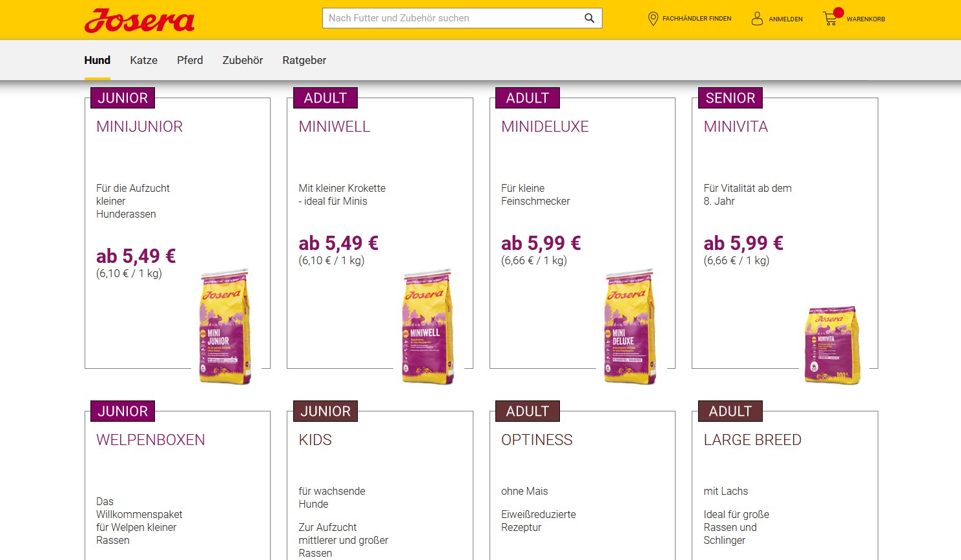961x560 pixels.
Task: Click text 'Das Willkommenspaket für Welpen kleiner Rassen'
Action: (139, 521)
